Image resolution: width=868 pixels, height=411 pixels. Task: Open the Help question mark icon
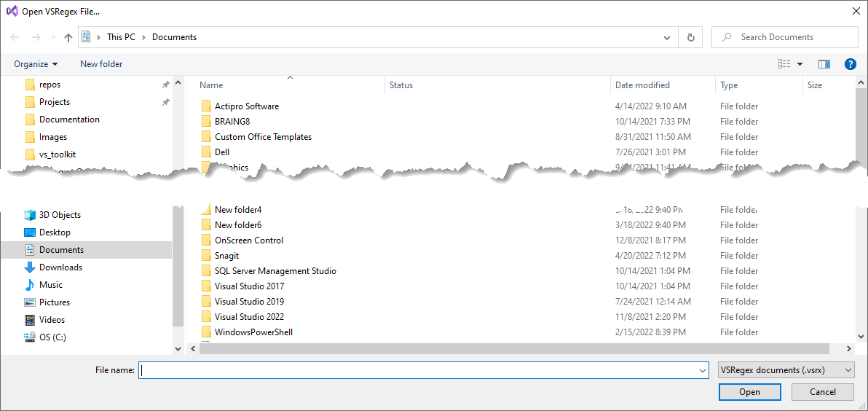click(x=850, y=64)
